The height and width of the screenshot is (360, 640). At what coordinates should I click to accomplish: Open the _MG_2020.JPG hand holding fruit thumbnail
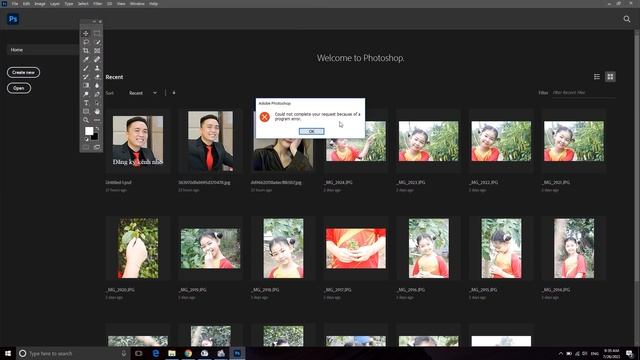138,248
